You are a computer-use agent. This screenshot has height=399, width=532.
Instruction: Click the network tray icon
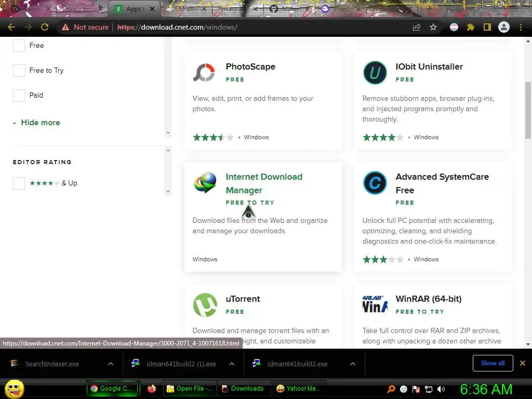click(429, 389)
